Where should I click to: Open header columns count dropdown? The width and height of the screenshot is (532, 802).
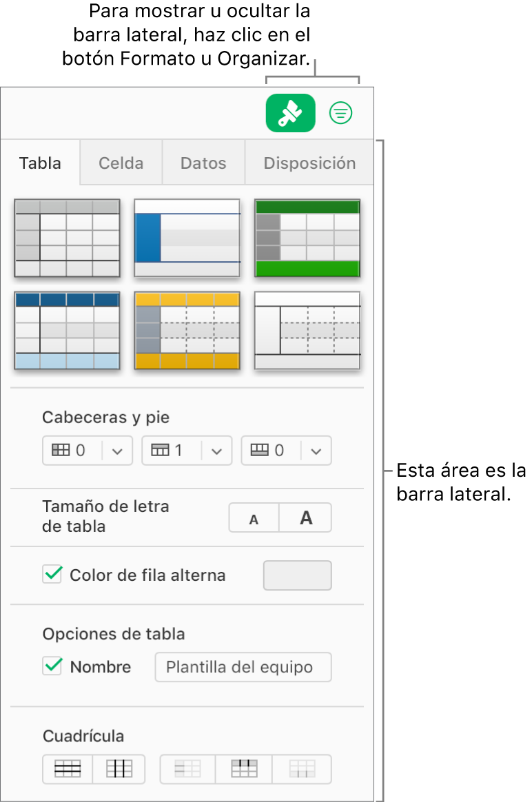117,451
